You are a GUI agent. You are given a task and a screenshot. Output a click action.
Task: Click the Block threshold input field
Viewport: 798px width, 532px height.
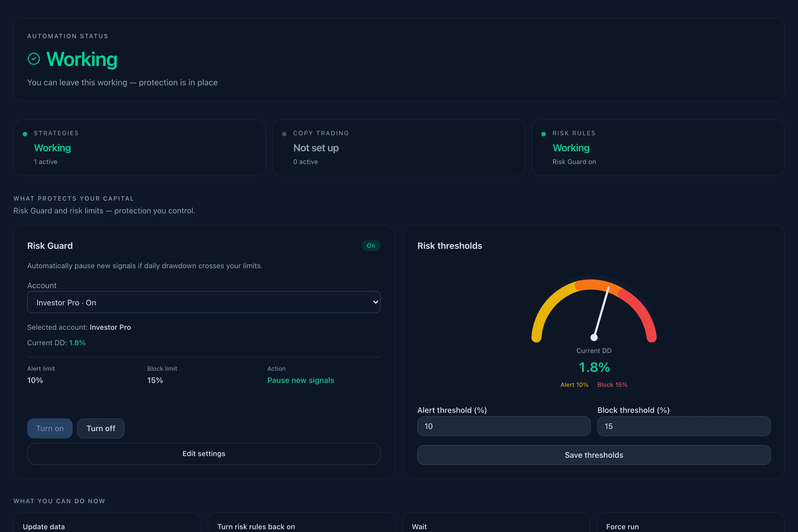pyautogui.click(x=684, y=426)
